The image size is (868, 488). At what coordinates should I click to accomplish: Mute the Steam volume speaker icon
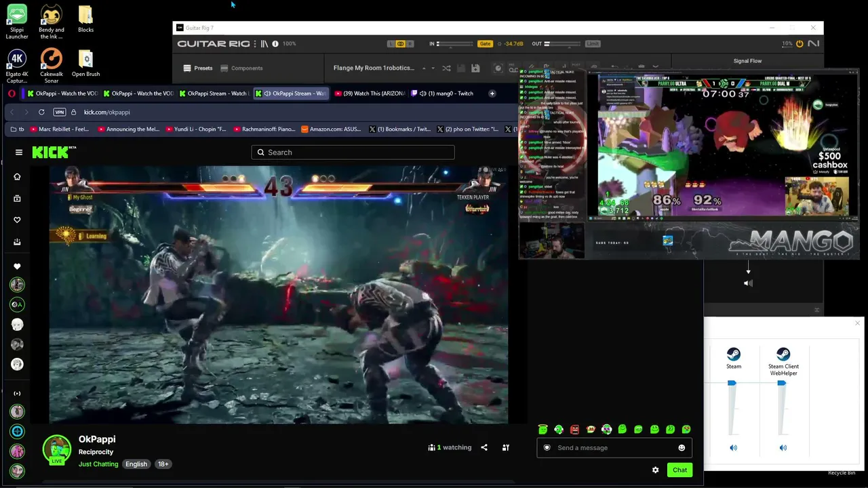pyautogui.click(x=733, y=447)
